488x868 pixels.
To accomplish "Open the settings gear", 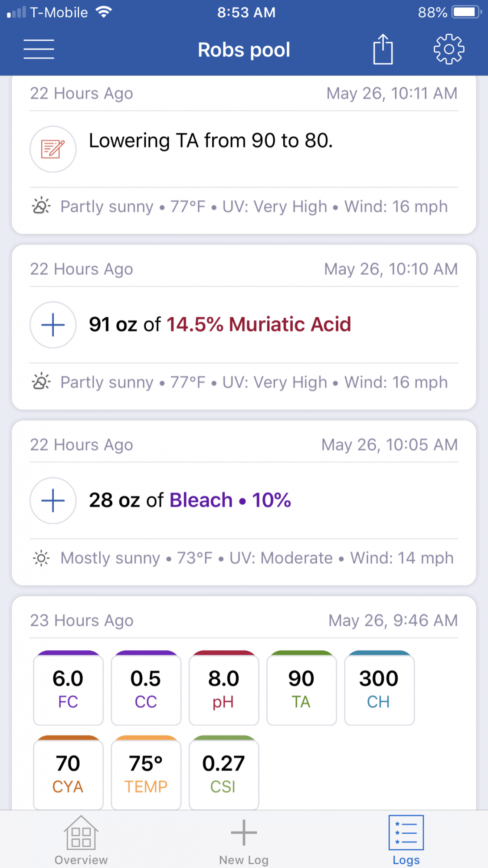I will (x=449, y=49).
